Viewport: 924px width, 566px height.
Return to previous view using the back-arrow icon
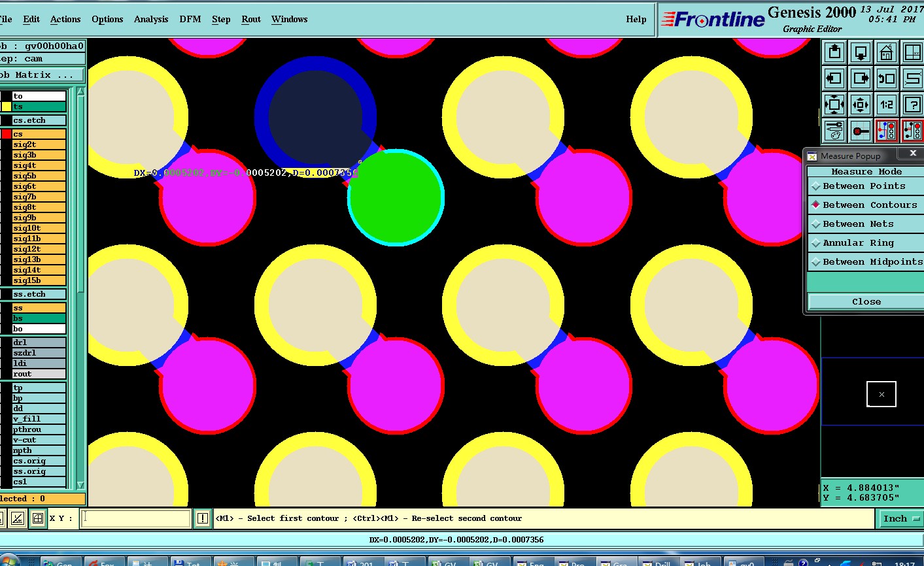[x=887, y=78]
